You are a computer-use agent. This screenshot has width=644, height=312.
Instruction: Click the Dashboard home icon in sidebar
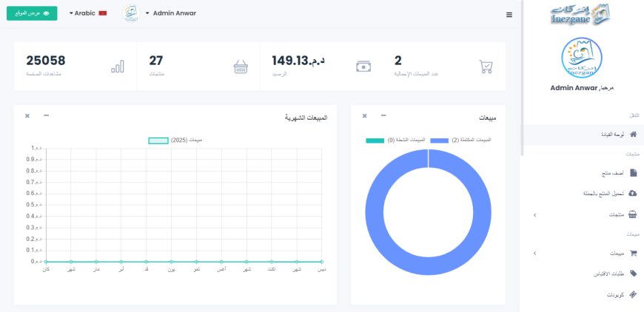632,135
